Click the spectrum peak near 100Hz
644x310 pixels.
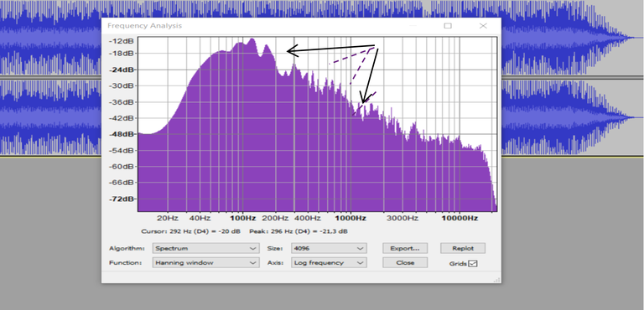(252, 40)
